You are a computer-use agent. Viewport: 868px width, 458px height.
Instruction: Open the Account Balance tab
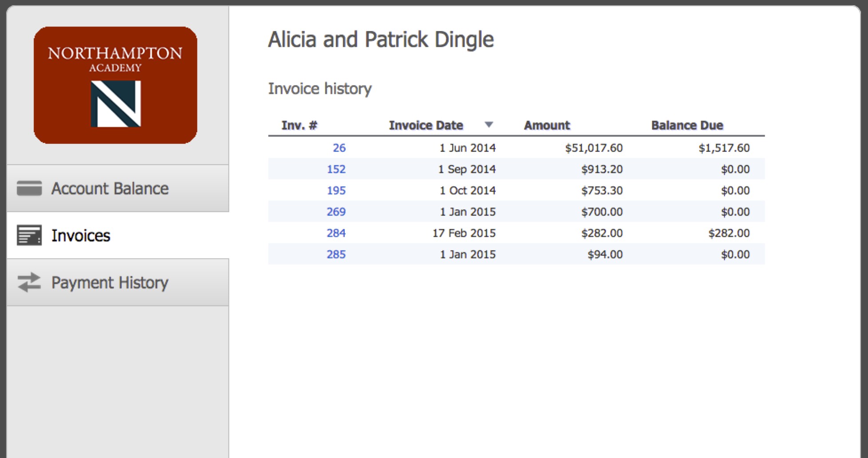click(110, 189)
